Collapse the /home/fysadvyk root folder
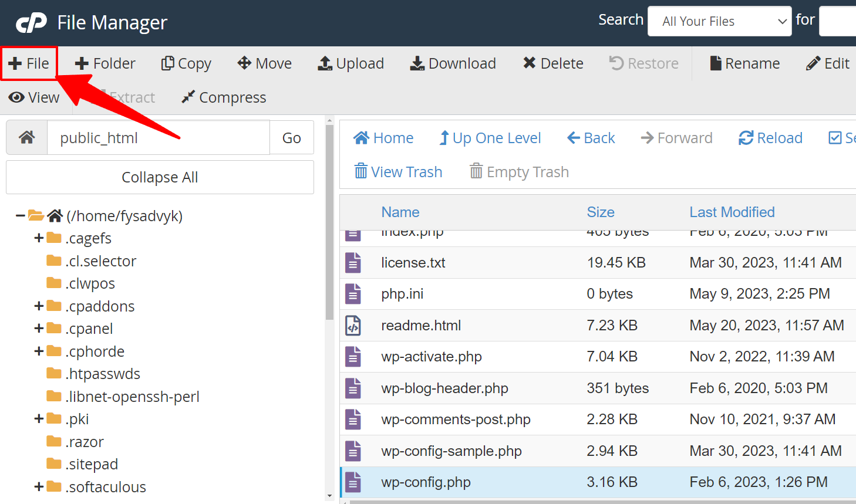 tap(20, 215)
